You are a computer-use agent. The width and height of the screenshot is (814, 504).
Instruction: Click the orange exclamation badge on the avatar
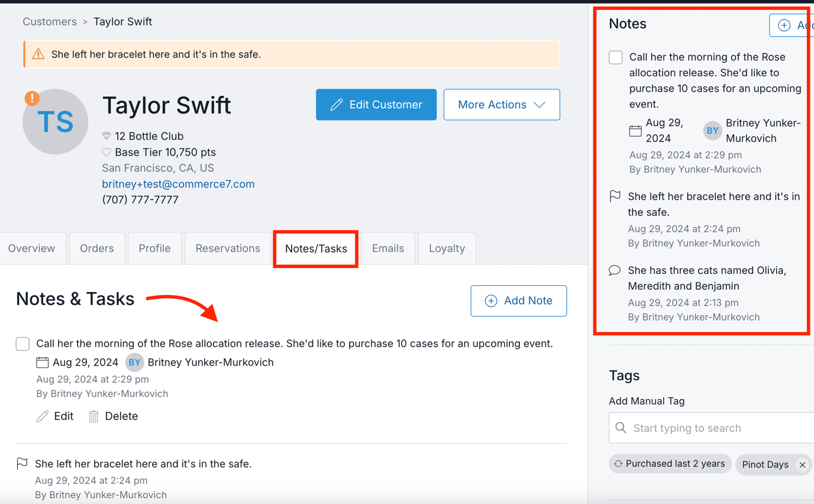pyautogui.click(x=32, y=98)
